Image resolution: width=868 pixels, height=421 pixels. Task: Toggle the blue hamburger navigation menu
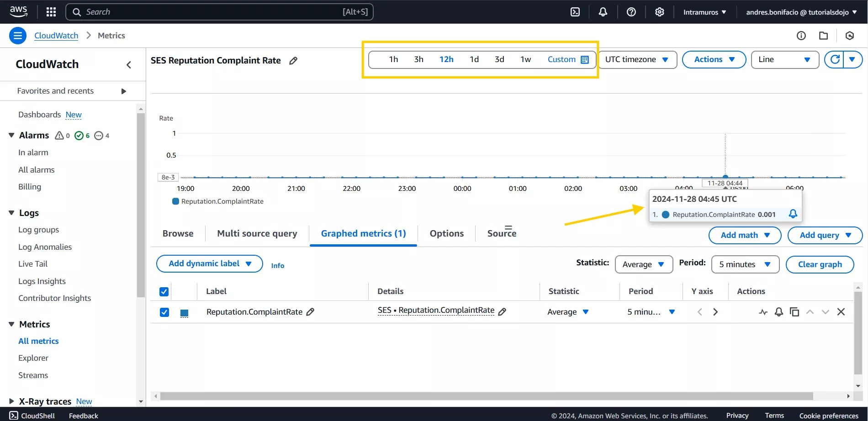click(x=18, y=36)
